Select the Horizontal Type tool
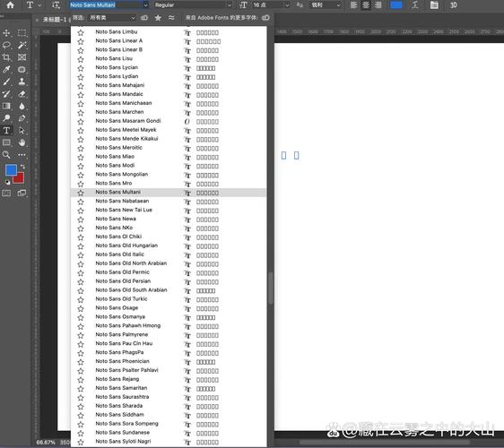 pyautogui.click(x=6, y=131)
